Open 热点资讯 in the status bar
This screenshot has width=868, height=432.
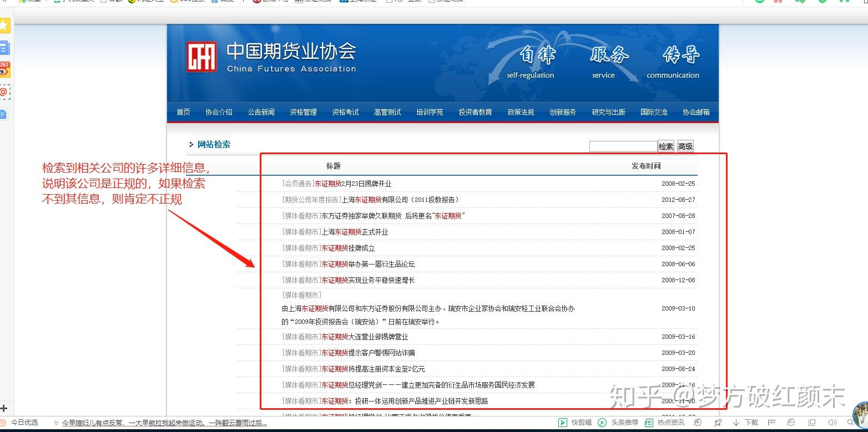664,423
